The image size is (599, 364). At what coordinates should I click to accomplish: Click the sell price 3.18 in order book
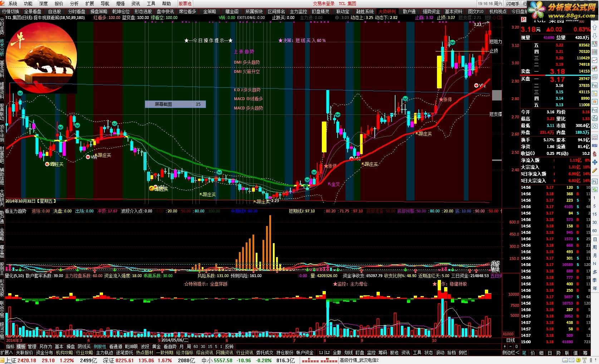pyautogui.click(x=557, y=72)
